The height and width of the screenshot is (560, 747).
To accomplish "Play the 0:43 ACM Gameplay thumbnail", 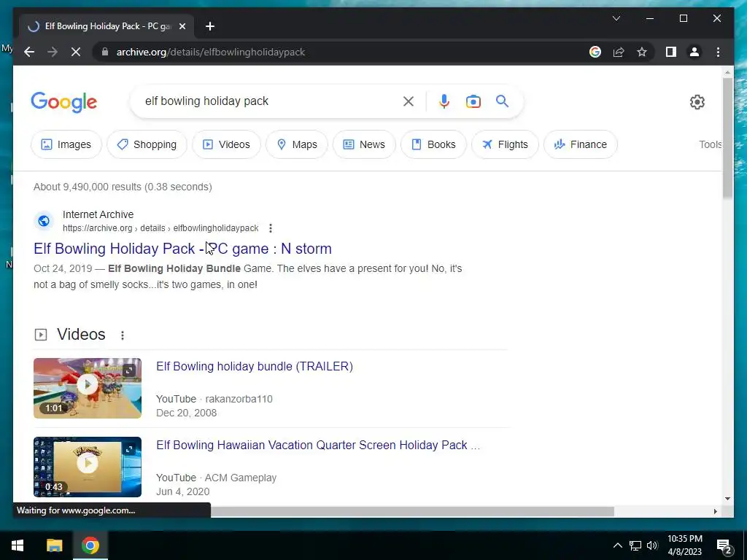I will pyautogui.click(x=88, y=467).
